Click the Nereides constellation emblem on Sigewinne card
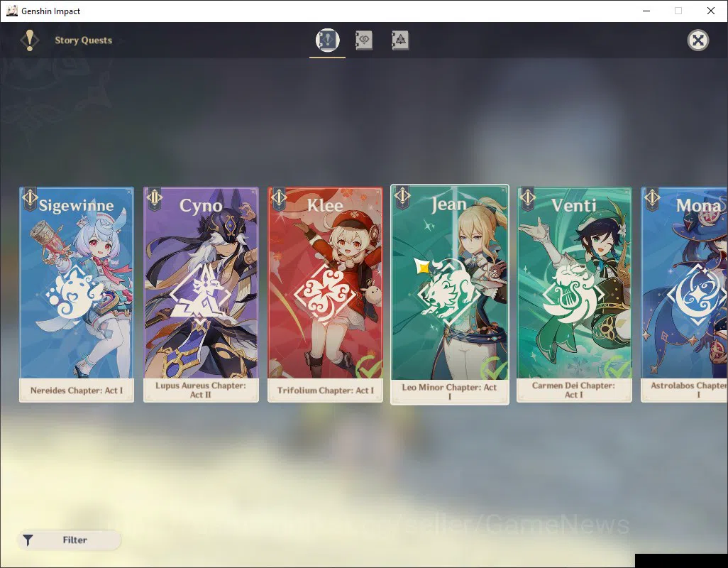Screen dimensions: 728x568 [75, 295]
